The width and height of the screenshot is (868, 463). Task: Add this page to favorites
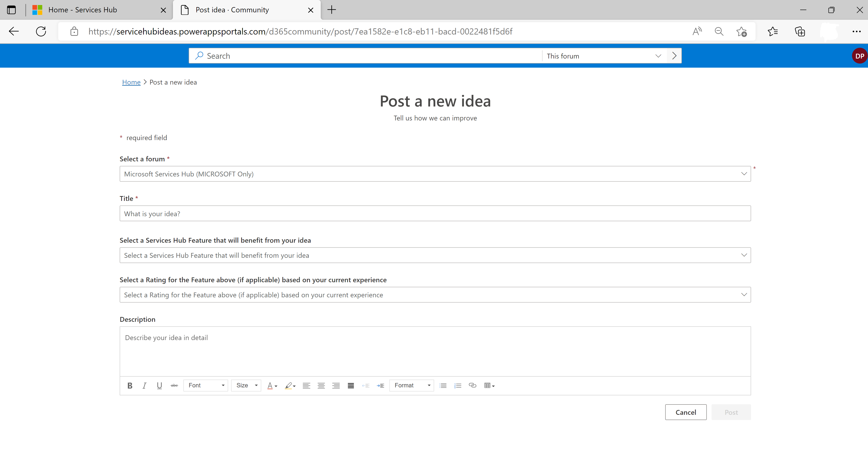tap(741, 31)
